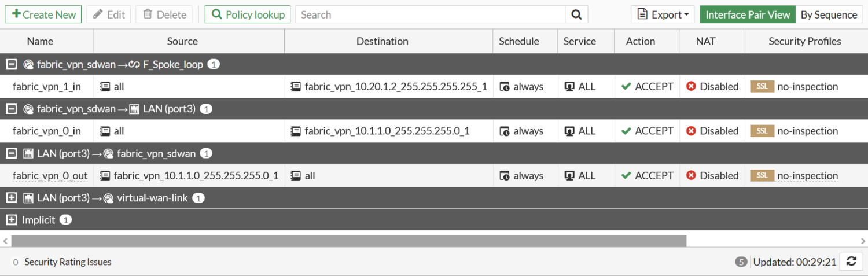Click the schedule clock icon in fabric_vpn_0_in row

505,131
